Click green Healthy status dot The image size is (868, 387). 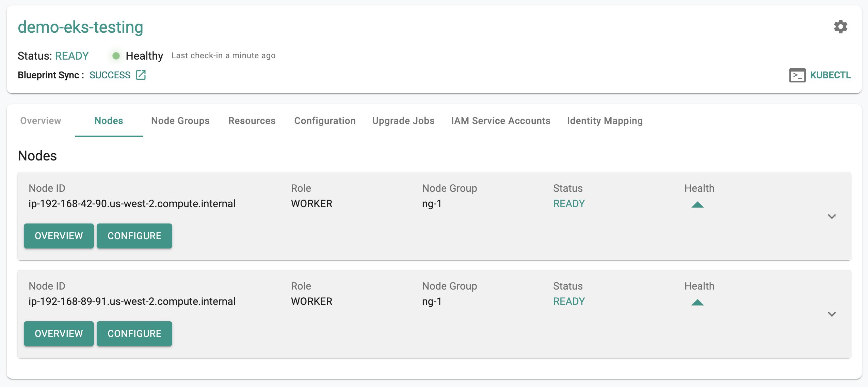click(116, 56)
